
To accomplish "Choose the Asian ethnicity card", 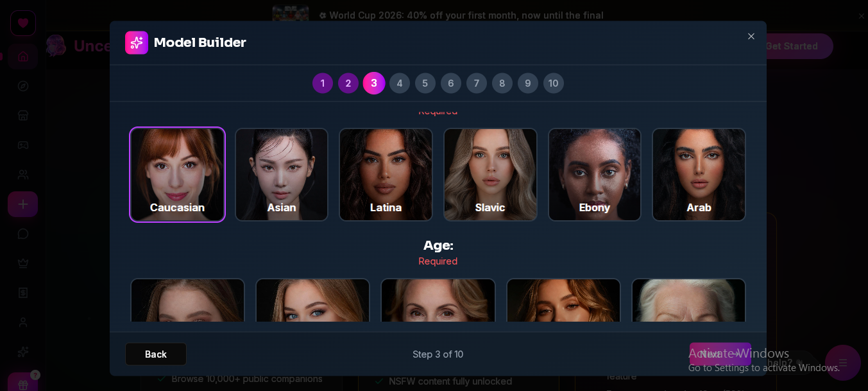I will 282,175.
